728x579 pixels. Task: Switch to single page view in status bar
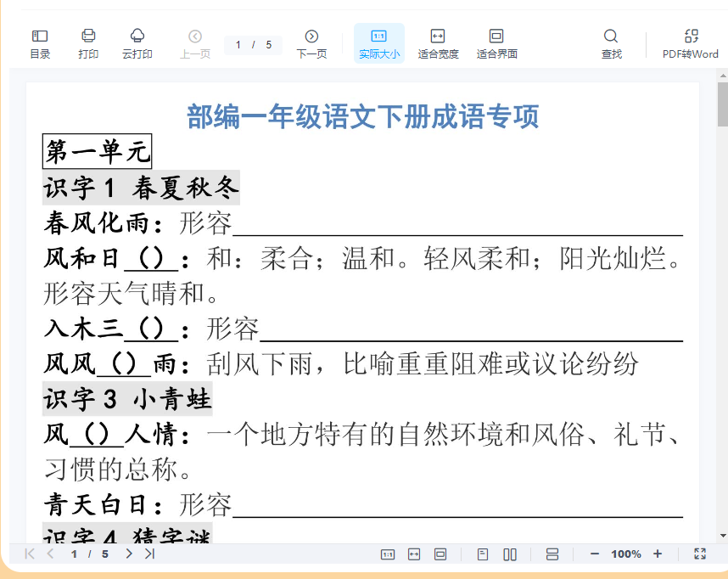click(483, 554)
